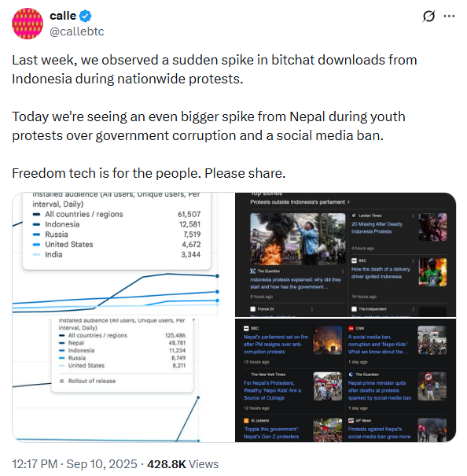
Task: Click the burning tire protest photo
Action: click(298, 239)
